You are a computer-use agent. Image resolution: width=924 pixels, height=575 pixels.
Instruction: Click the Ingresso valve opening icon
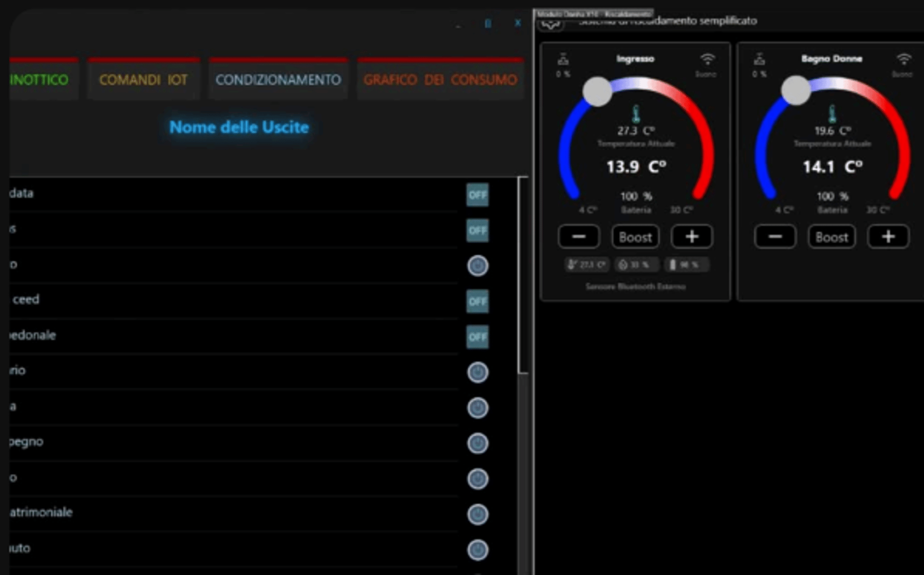click(563, 59)
